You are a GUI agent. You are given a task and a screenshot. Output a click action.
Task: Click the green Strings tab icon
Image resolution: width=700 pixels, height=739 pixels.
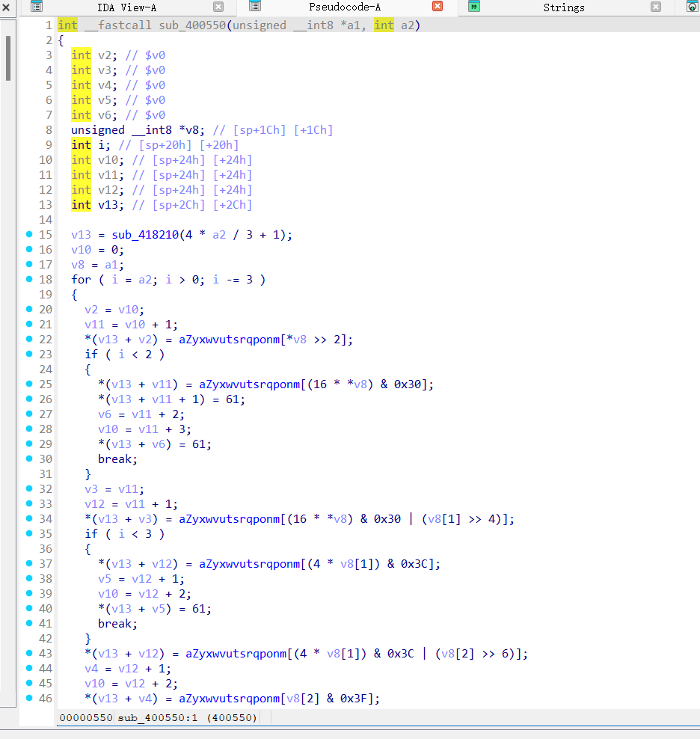tap(473, 7)
